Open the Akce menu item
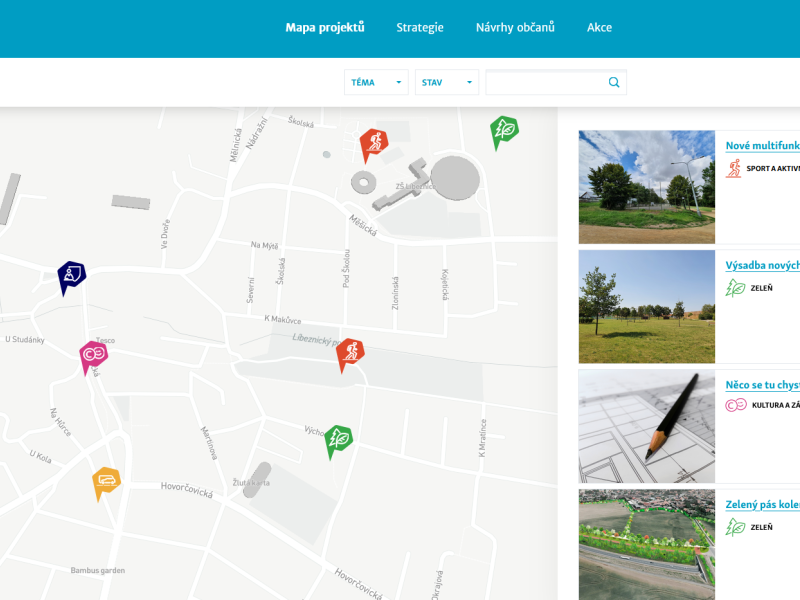Image resolution: width=800 pixels, height=600 pixels. coord(599,28)
